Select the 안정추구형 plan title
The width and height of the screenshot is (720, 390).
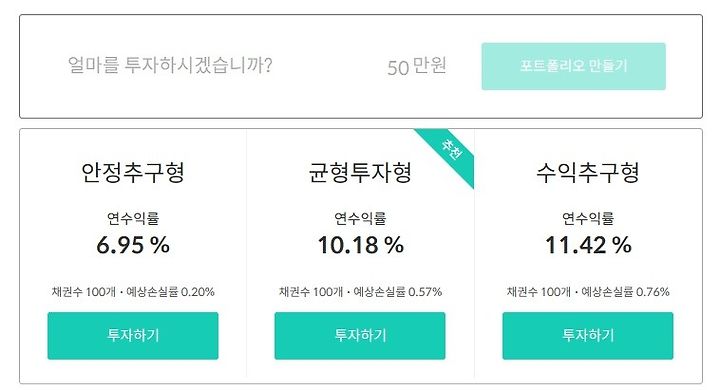pos(133,173)
